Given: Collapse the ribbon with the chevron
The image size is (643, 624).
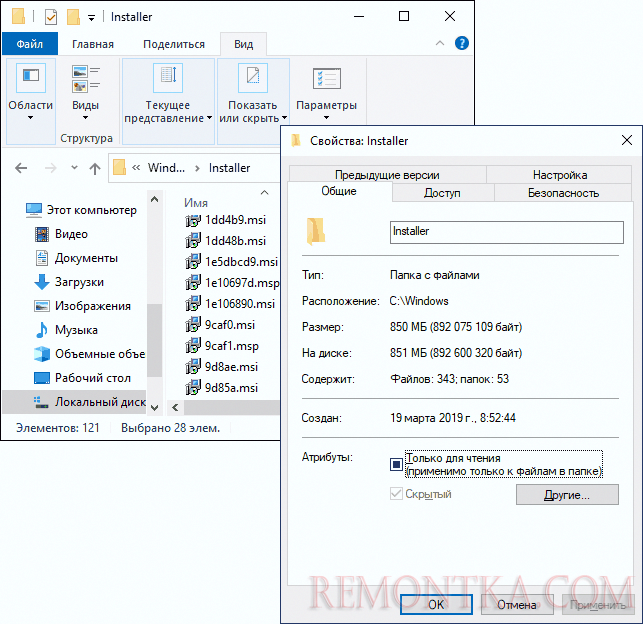Looking at the screenshot, I should pos(440,43).
